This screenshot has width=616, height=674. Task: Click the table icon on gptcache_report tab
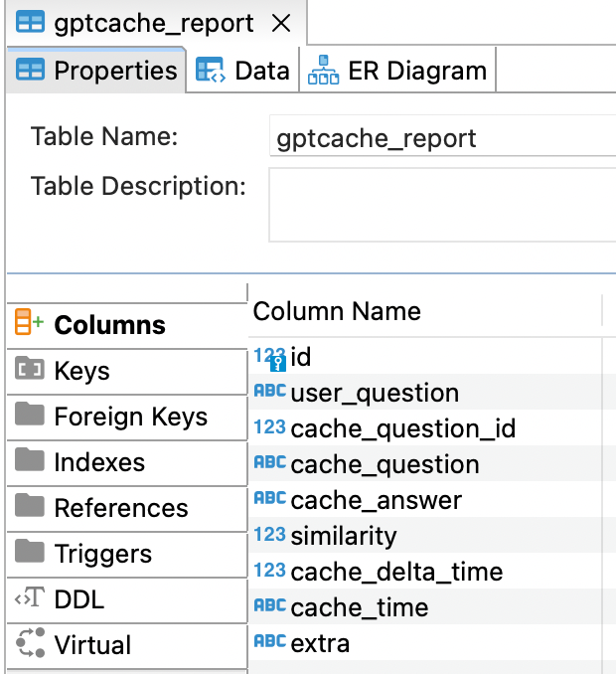pos(30,22)
